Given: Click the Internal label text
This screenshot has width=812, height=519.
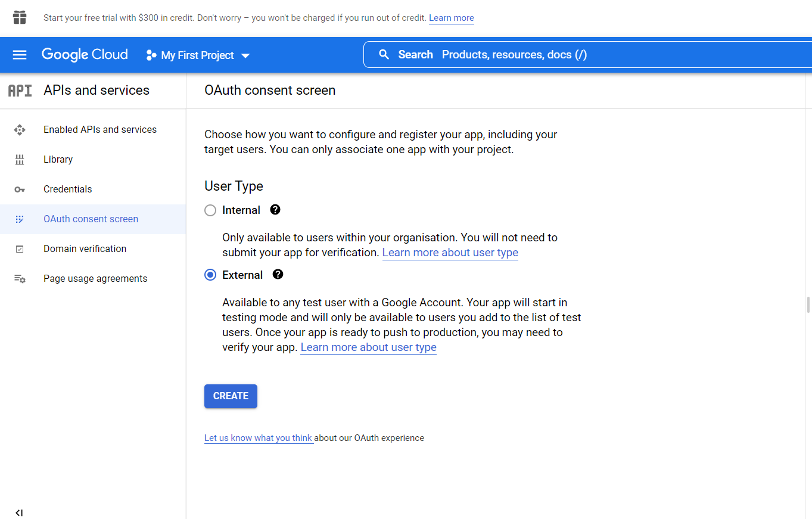Looking at the screenshot, I should click(x=241, y=210).
